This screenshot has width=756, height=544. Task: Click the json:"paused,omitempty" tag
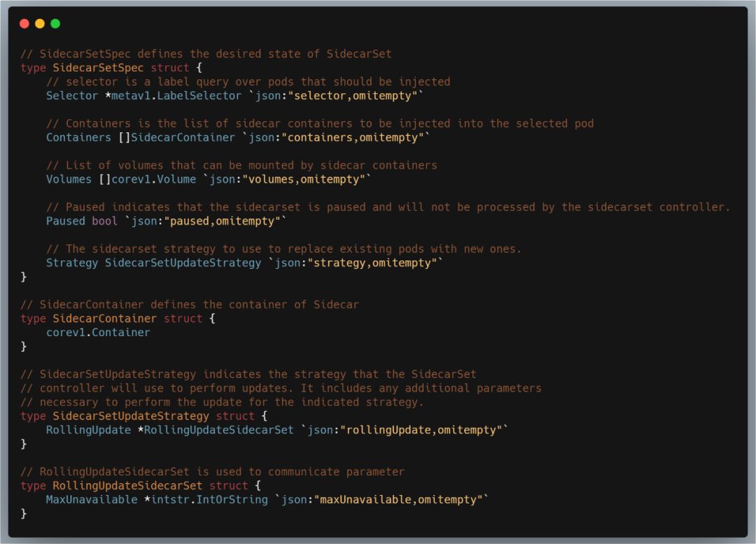click(x=206, y=222)
